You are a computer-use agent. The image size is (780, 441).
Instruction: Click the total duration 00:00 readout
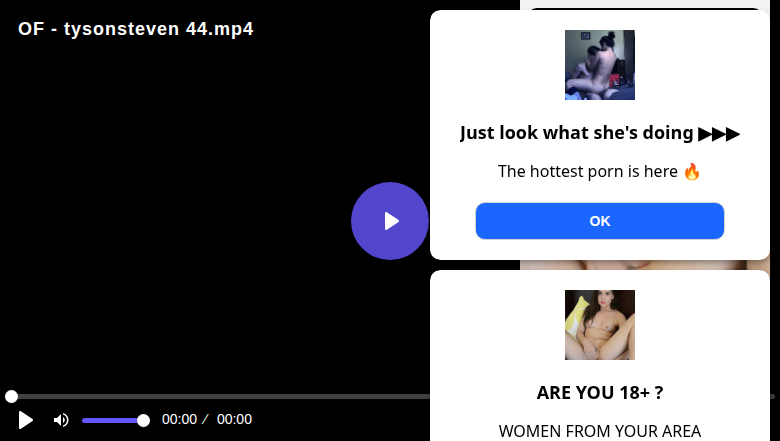coord(234,420)
